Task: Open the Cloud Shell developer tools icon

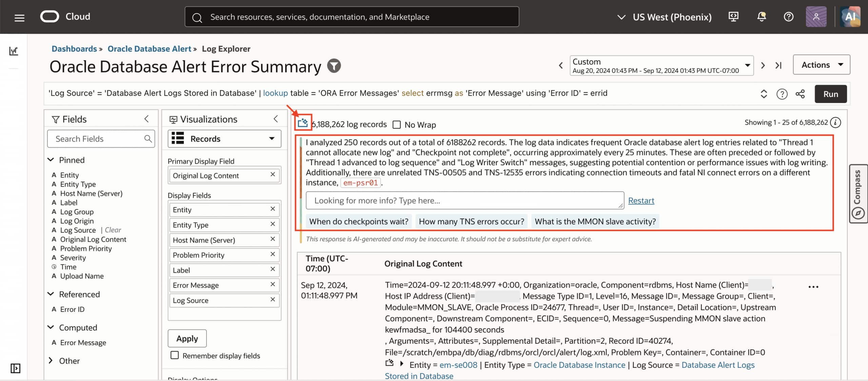Action: (733, 17)
